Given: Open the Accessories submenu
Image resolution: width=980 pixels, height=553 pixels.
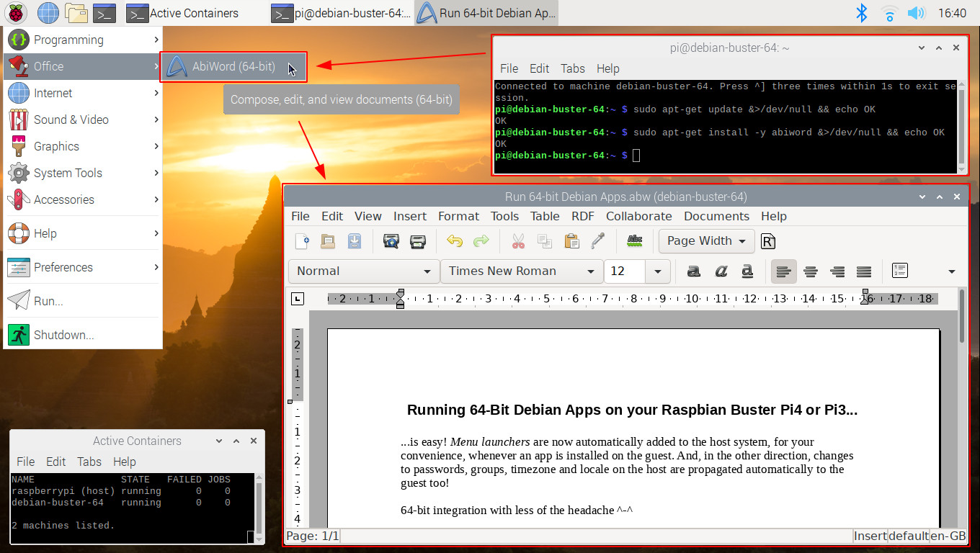Looking at the screenshot, I should pos(83,199).
